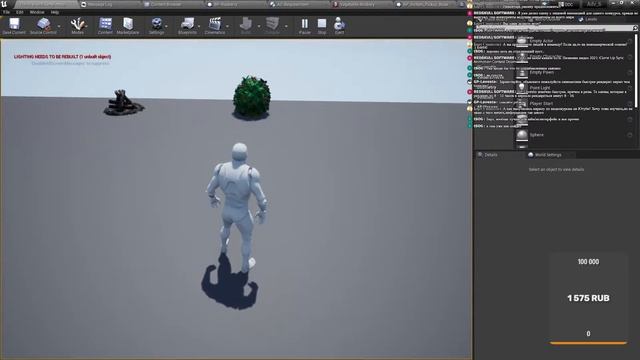This screenshot has width=640, height=360.
Task: Click the info icon beside Empty Actor
Action: pyautogui.click(x=630, y=41)
